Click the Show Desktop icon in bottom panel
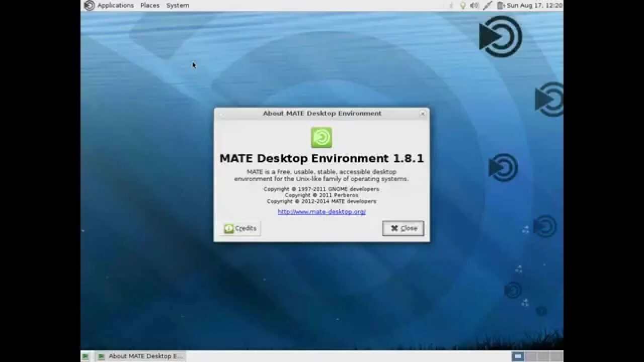Screen dimensions: 644x362 pyautogui.click(x=86, y=356)
